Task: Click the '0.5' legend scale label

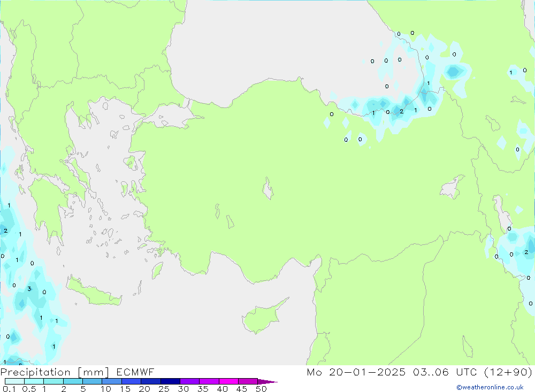Action: [x=29, y=389]
